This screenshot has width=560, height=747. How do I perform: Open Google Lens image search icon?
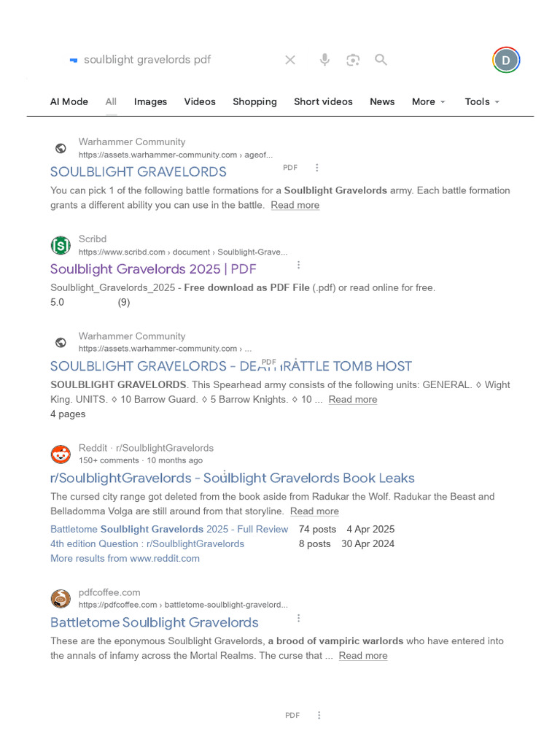(x=353, y=60)
